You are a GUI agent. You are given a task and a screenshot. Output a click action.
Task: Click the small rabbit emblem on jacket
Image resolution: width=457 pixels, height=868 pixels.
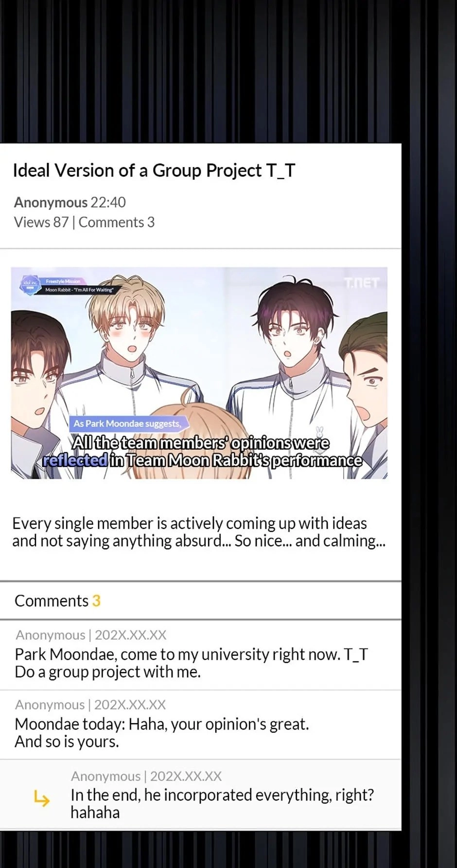pos(319,433)
